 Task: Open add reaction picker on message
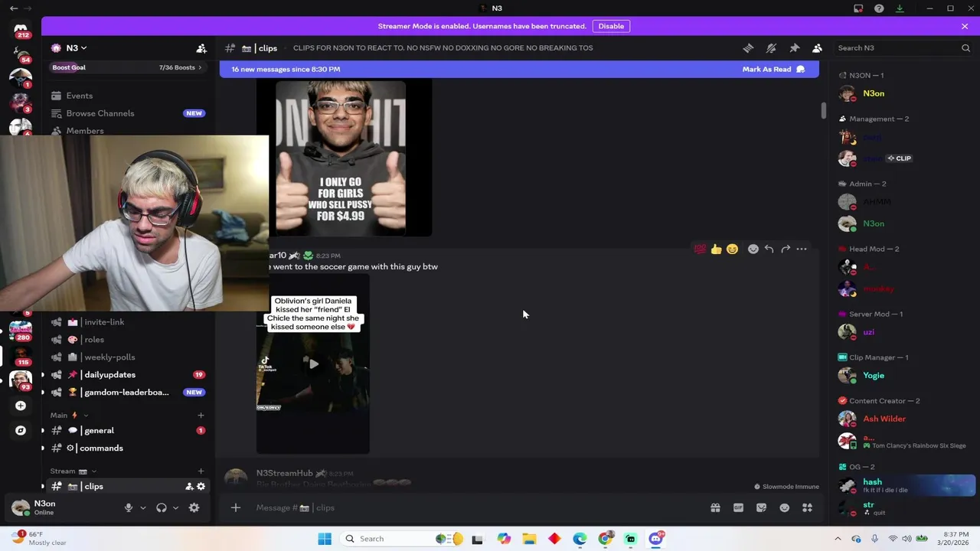(x=753, y=249)
